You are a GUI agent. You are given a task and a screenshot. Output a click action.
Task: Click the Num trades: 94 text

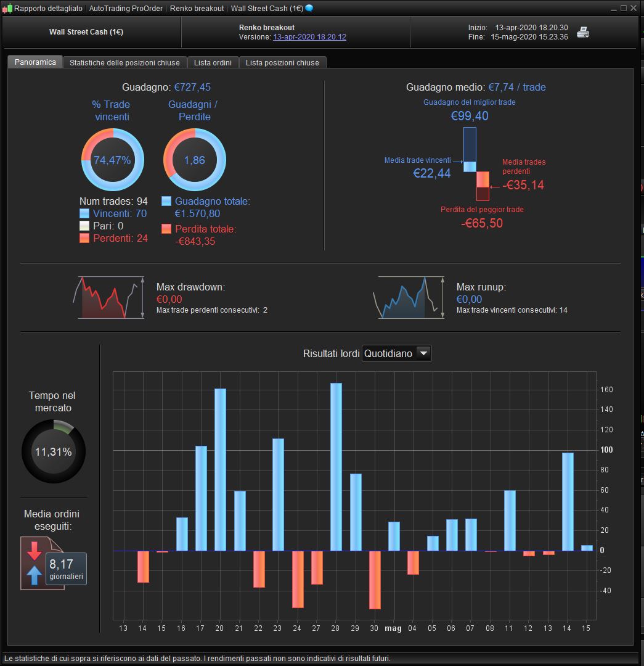(x=113, y=201)
